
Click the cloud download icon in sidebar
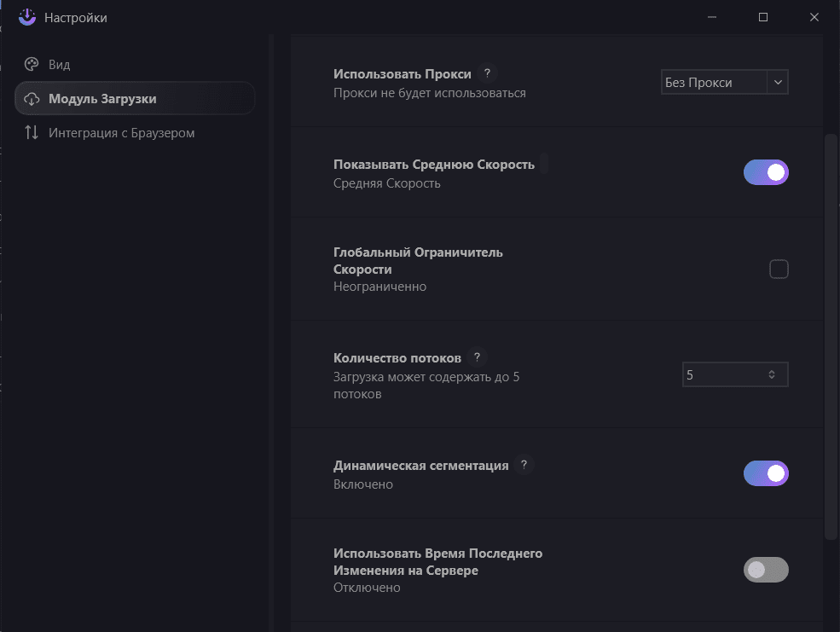[32, 99]
